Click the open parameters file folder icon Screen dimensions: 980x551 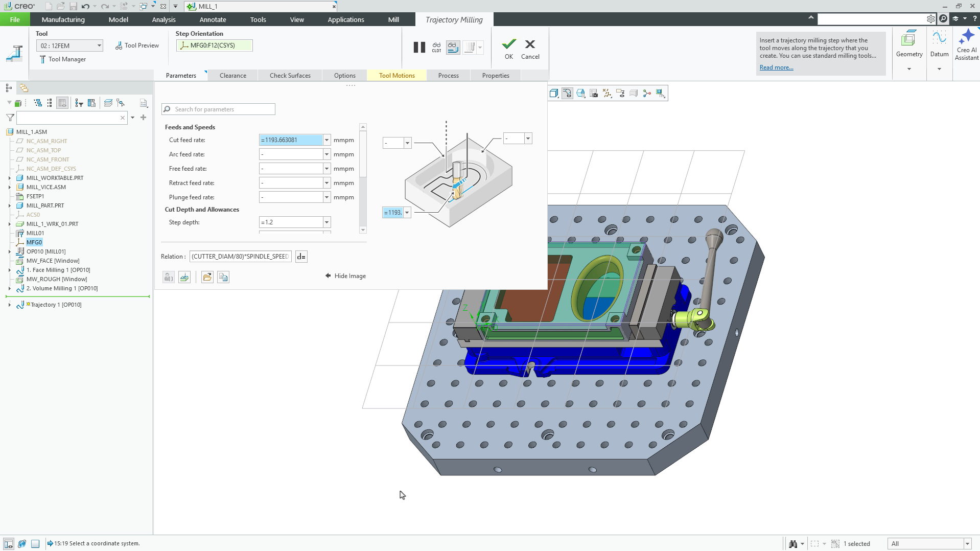pos(207,277)
